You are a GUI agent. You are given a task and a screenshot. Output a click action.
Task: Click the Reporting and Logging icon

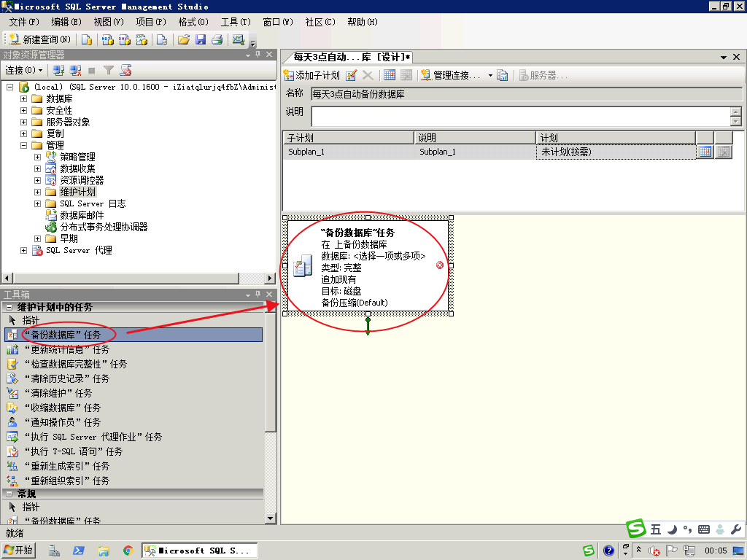(502, 75)
